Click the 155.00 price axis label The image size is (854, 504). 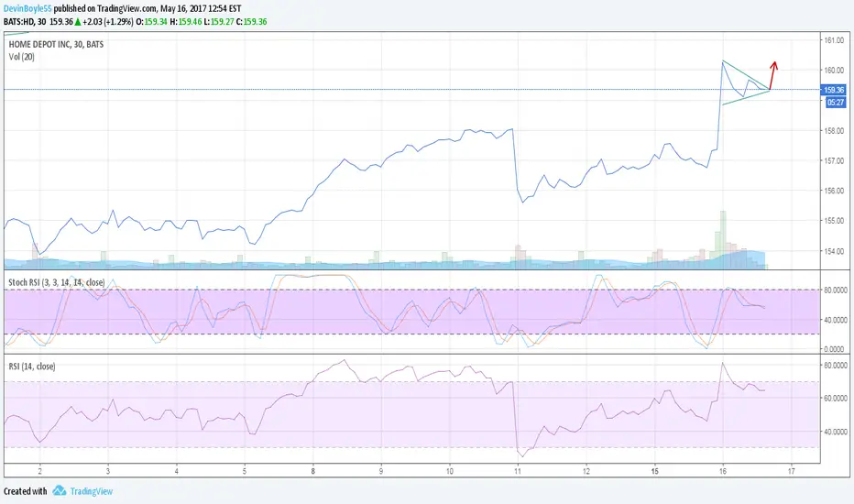pyautogui.click(x=834, y=221)
